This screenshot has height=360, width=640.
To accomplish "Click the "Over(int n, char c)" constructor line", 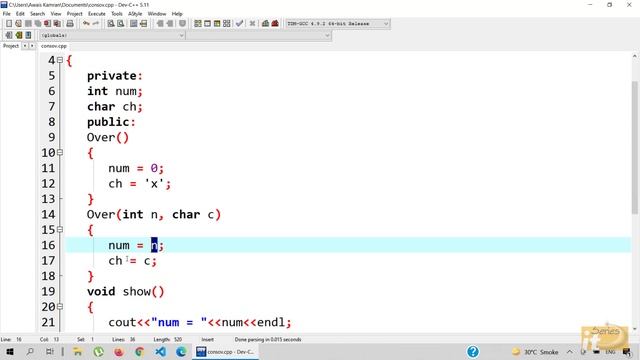I will tap(154, 214).
